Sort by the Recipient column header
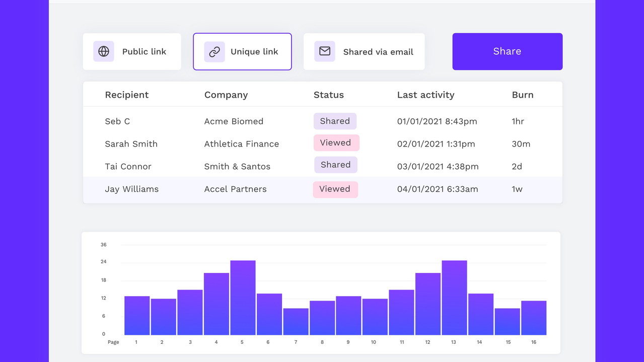The width and height of the screenshot is (644, 362). pyautogui.click(x=126, y=95)
